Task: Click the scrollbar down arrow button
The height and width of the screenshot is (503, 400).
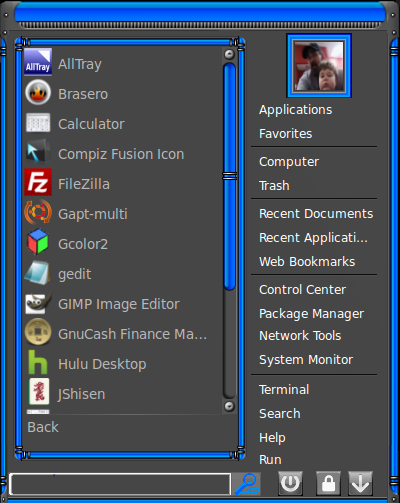Action: tap(229, 406)
